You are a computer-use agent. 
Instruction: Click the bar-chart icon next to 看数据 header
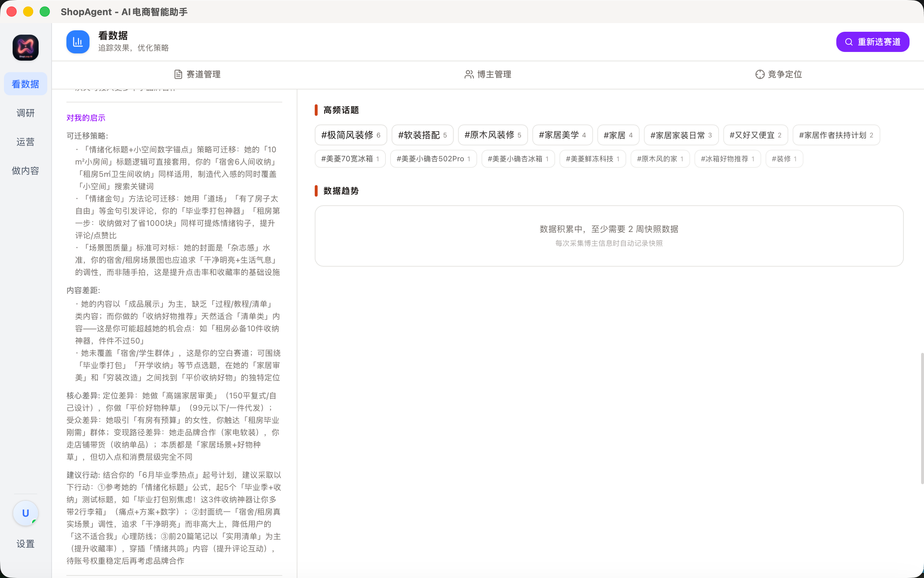(x=78, y=41)
